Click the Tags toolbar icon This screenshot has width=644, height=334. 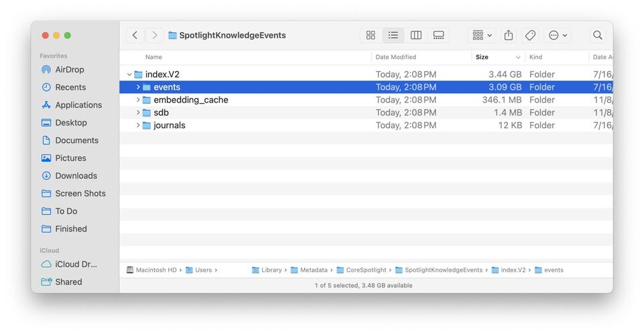(530, 36)
